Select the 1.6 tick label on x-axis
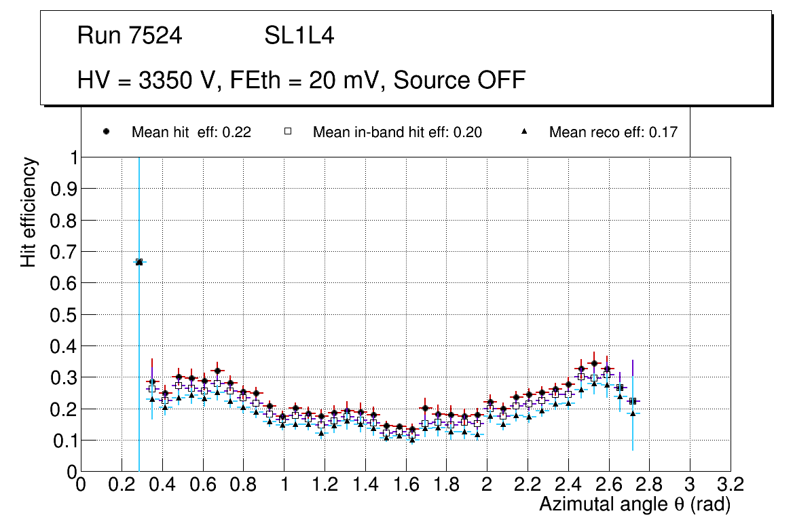 pos(405,485)
